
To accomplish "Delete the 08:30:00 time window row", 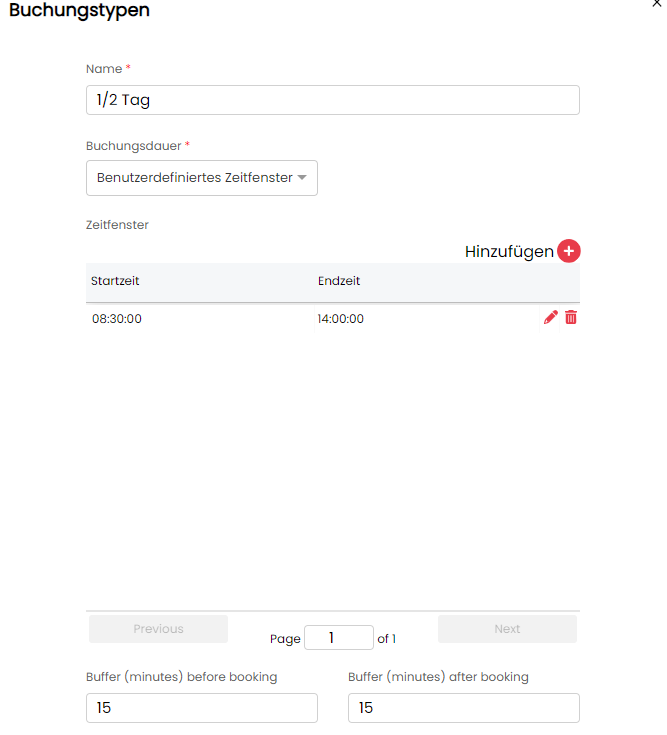I will (x=571, y=318).
